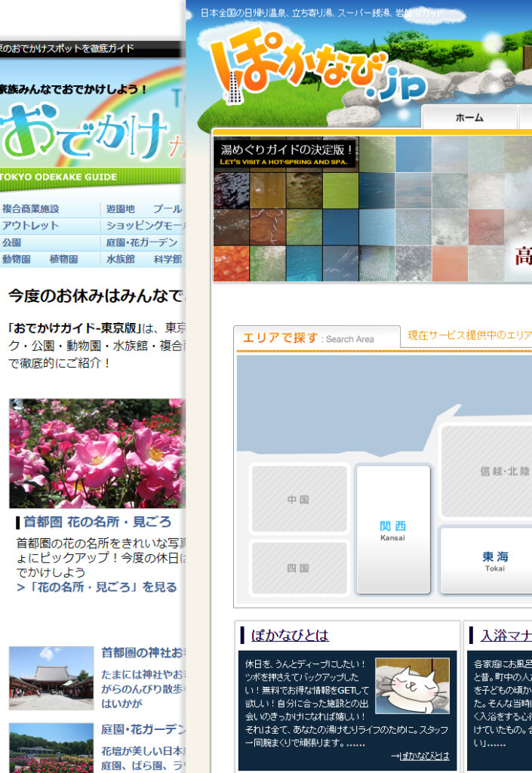Open the ぽかなびとは heading link
Screen dimensions: 532x773
pyautogui.click(x=290, y=635)
